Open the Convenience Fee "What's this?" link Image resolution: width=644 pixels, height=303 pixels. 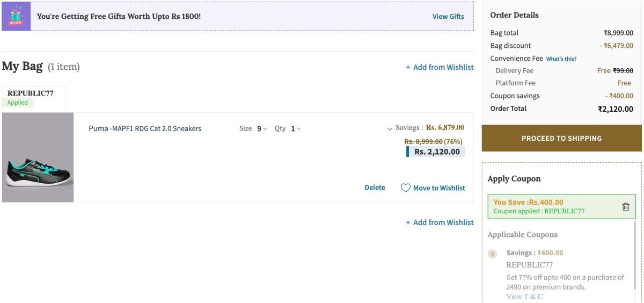(x=561, y=59)
